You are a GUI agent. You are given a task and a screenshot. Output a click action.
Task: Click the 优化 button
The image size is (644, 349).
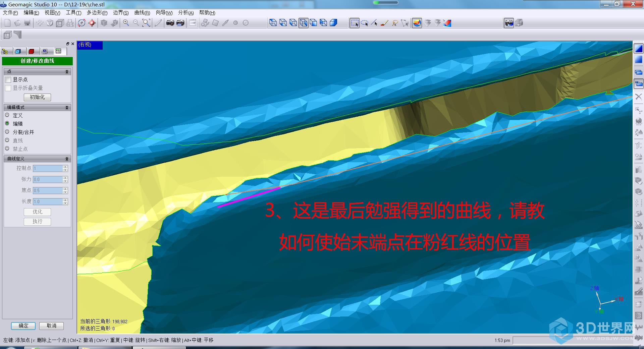(37, 212)
